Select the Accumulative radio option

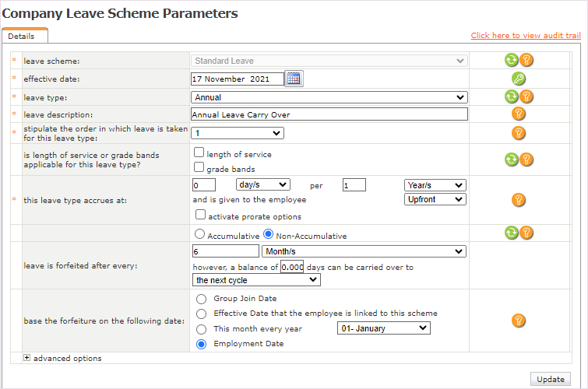[199, 234]
